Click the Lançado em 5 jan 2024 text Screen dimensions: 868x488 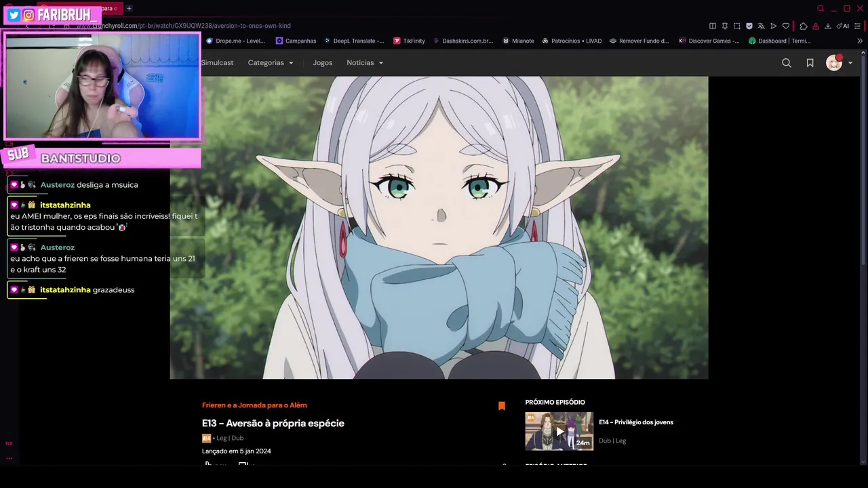pyautogui.click(x=236, y=451)
